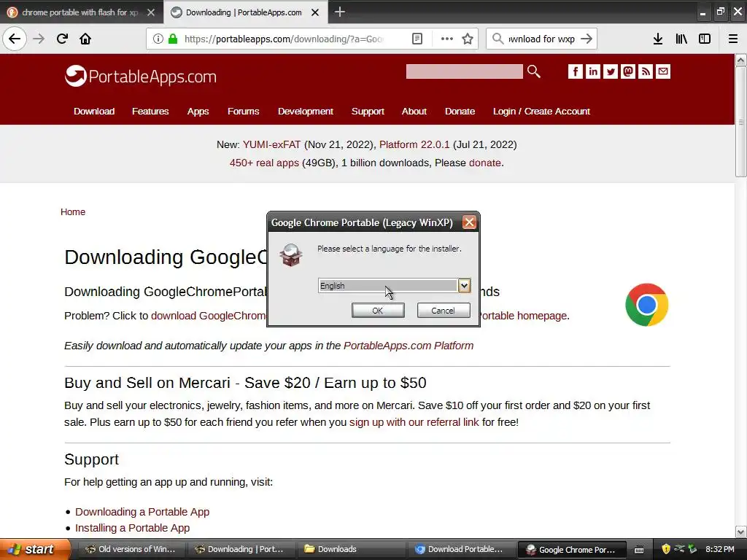Open the Features menu item
Screen dimensions: 747x560
click(150, 112)
